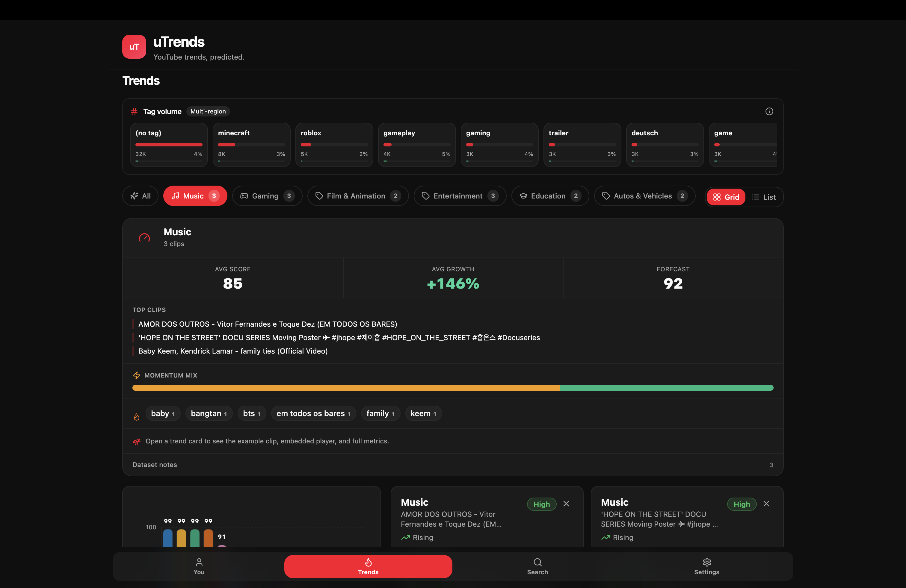906x588 pixels.
Task: Select the keem tag chip
Action: (423, 413)
